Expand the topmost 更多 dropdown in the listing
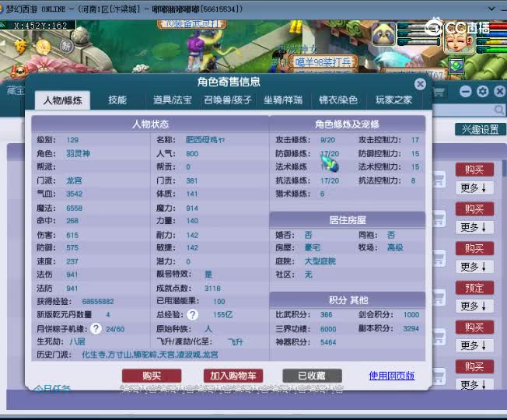This screenshot has width=507, height=420. (x=474, y=187)
